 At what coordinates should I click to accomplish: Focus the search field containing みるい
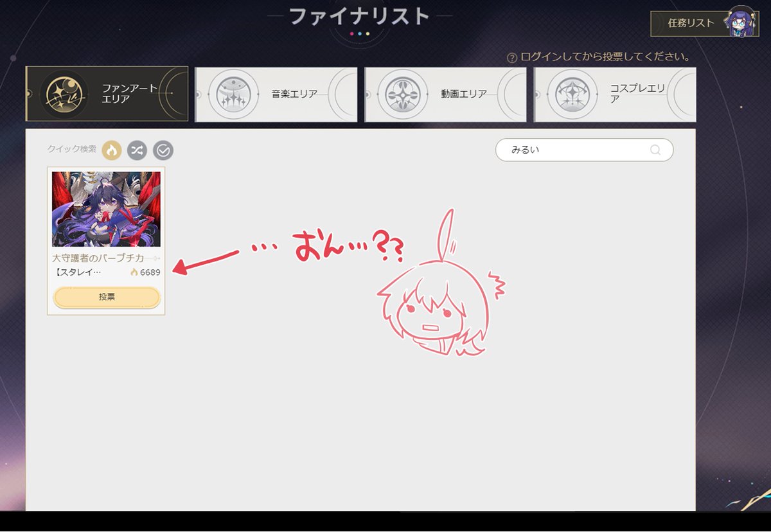(x=584, y=150)
